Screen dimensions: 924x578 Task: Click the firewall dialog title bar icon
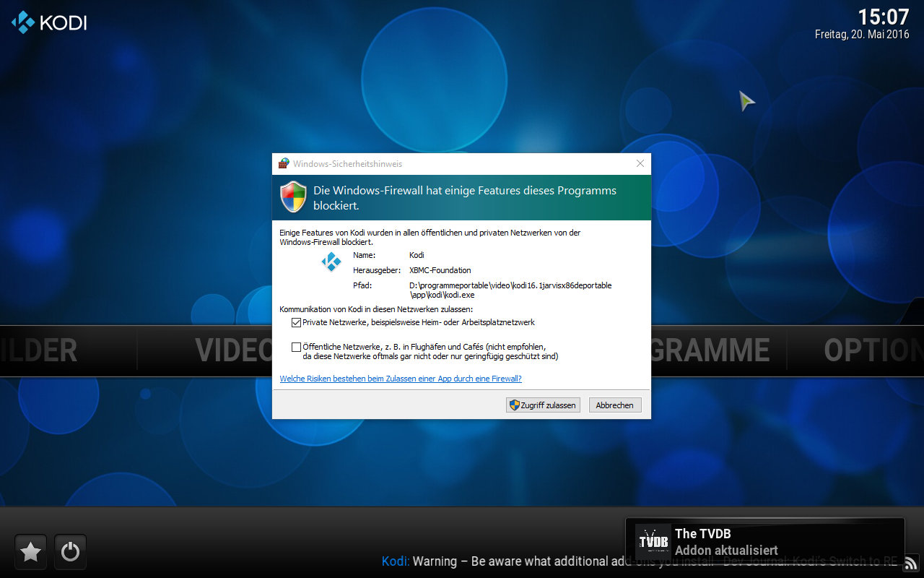(x=284, y=163)
